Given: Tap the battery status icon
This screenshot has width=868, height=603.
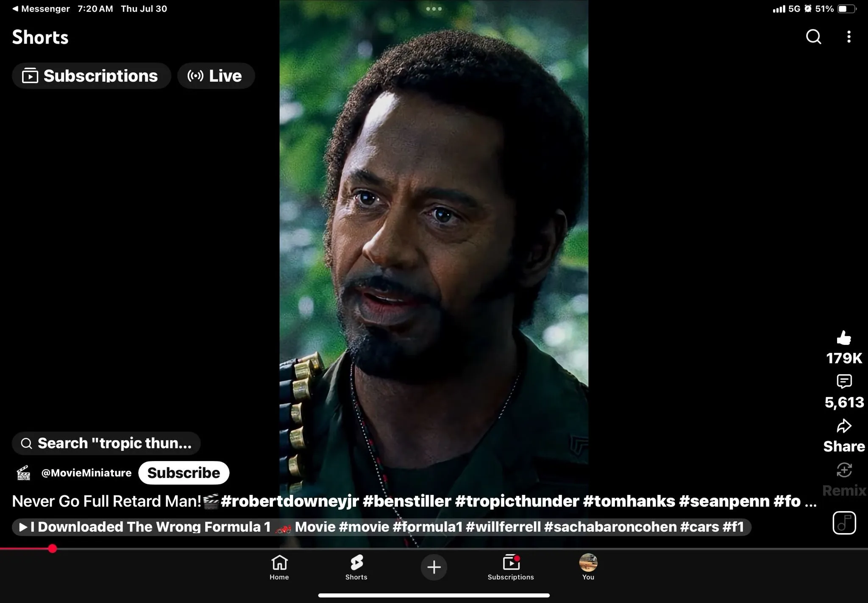Looking at the screenshot, I should [x=846, y=9].
